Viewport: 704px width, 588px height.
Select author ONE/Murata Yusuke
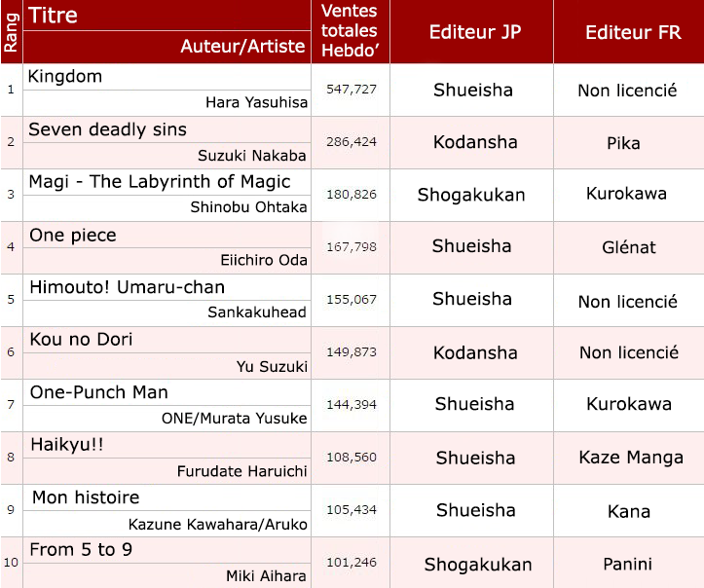pyautogui.click(x=235, y=419)
